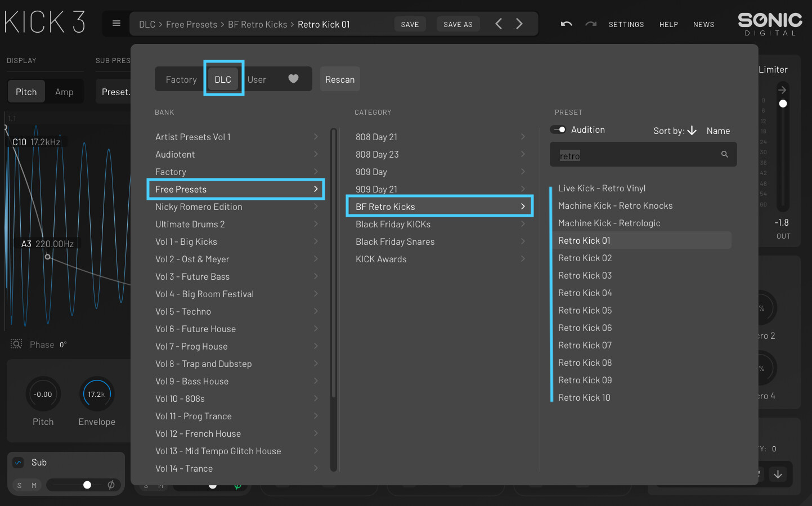Click the Sonic Digital logo
Image resolution: width=812 pixels, height=506 pixels.
pos(770,24)
